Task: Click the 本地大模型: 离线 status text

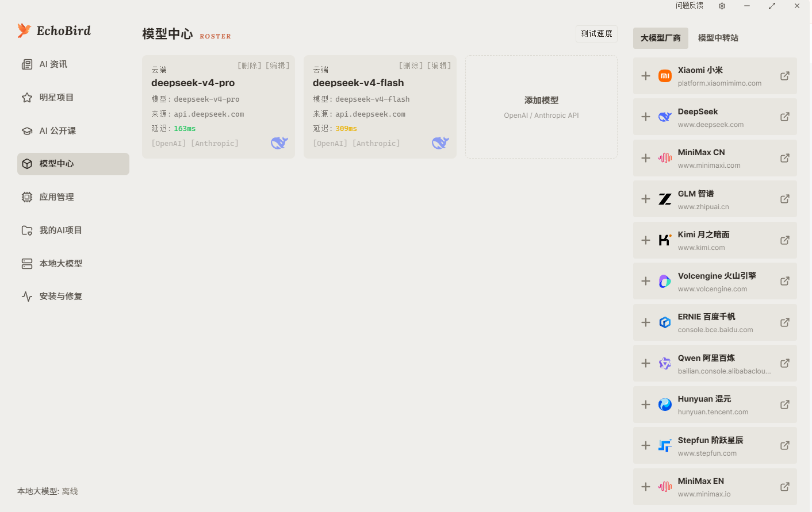Action: pyautogui.click(x=47, y=491)
